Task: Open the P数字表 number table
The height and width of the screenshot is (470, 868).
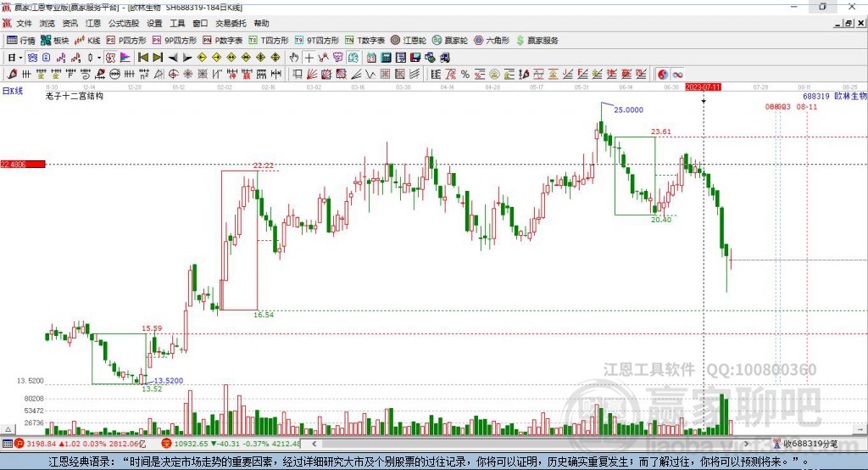Action: (x=223, y=41)
